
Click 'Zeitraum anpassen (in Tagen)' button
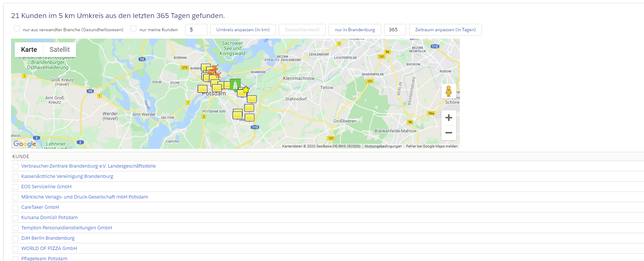pos(446,30)
